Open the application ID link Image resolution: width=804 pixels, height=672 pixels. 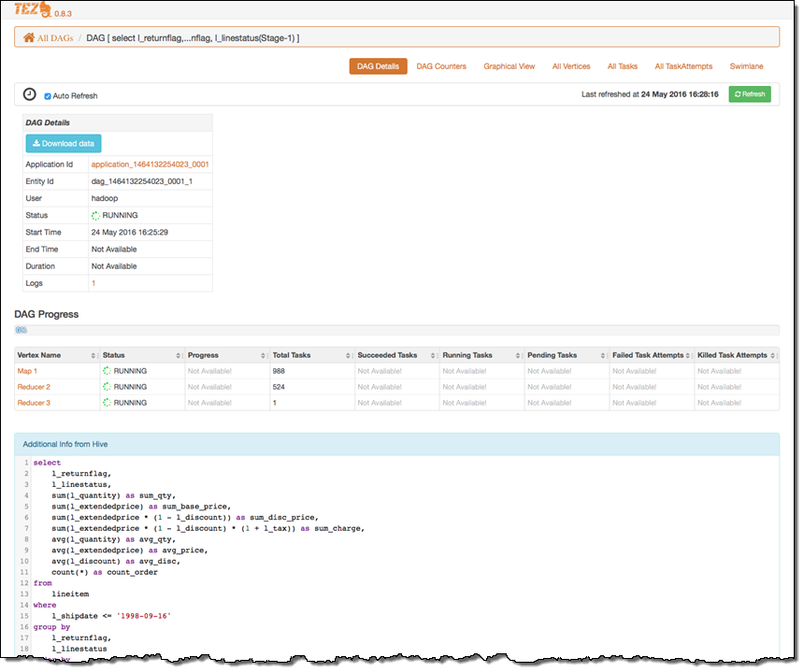pos(150,164)
